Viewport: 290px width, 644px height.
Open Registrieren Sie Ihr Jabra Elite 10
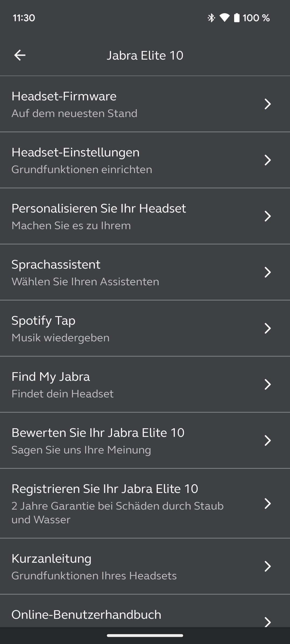[105, 489]
